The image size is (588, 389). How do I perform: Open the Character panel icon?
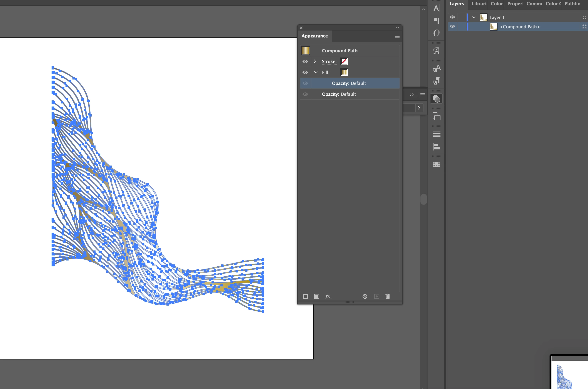click(437, 8)
